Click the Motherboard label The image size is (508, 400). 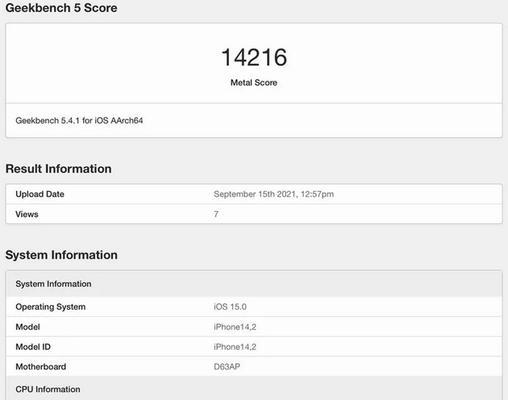point(41,367)
